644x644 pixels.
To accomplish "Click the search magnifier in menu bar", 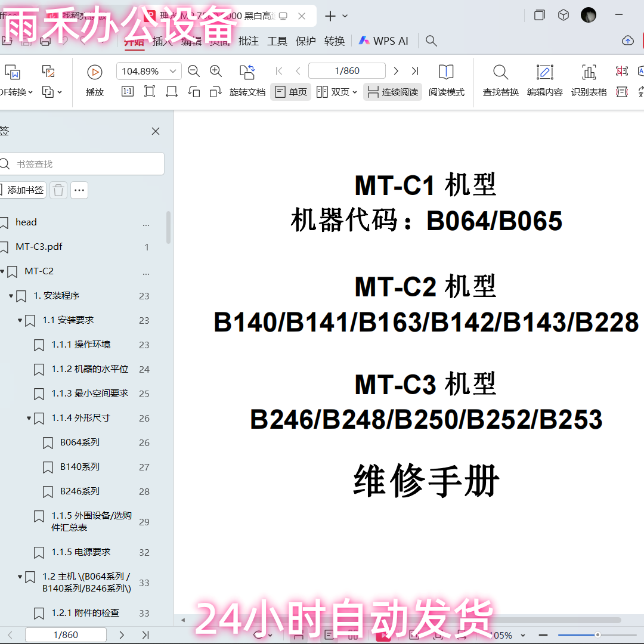I will (431, 41).
